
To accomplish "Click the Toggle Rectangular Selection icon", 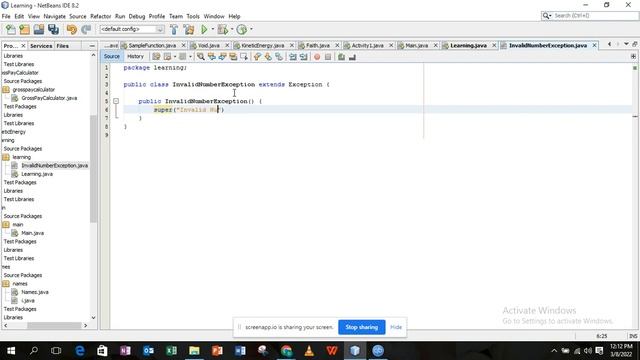I will (244, 57).
